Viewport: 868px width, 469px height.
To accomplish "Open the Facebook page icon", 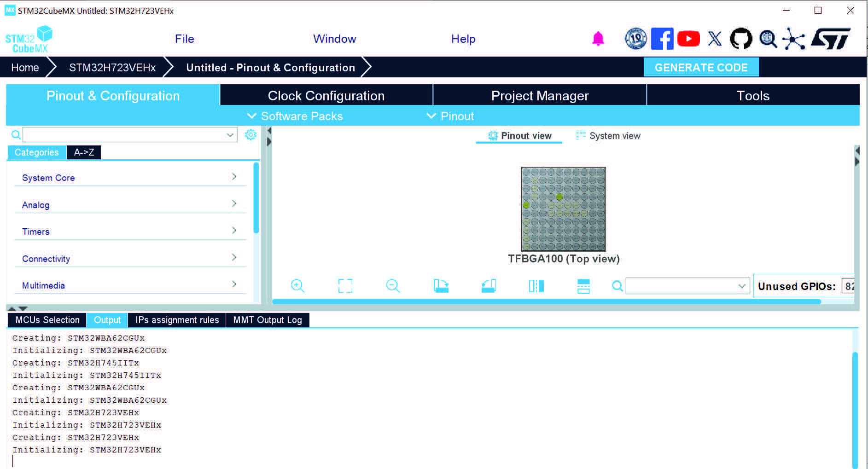I will point(662,39).
